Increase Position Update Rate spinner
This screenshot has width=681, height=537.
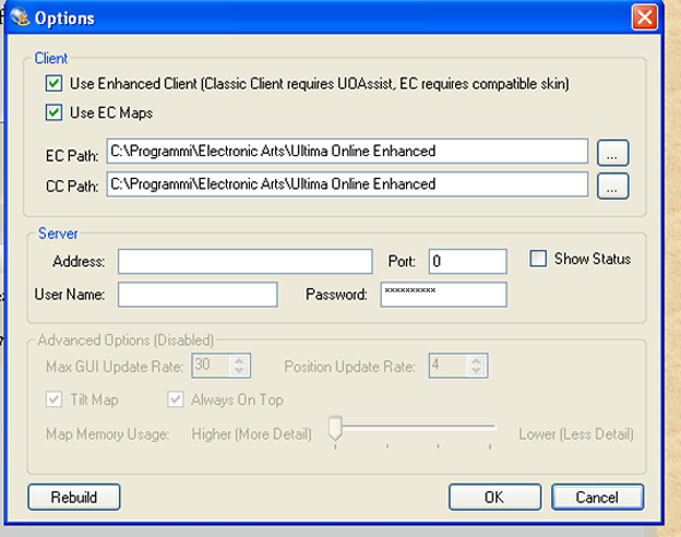point(476,361)
